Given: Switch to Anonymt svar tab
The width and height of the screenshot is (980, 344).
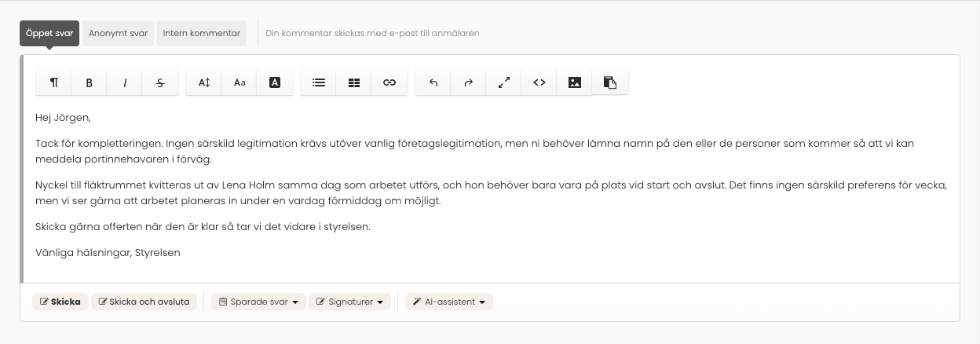Looking at the screenshot, I should point(119,34).
